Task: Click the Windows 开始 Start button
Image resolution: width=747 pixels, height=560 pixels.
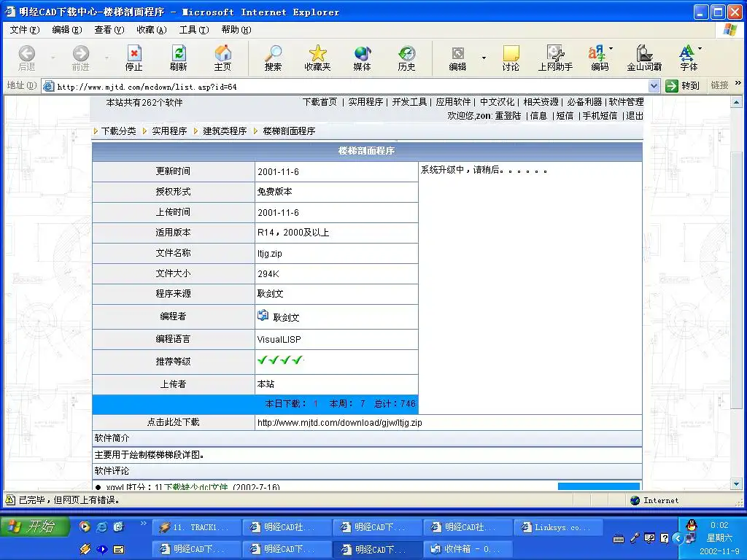Action: point(35,526)
